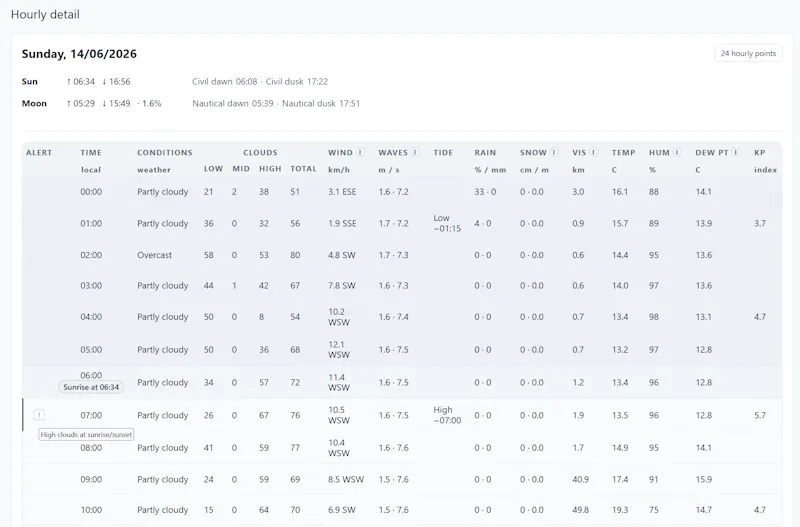Click the TEMP column header

point(623,153)
